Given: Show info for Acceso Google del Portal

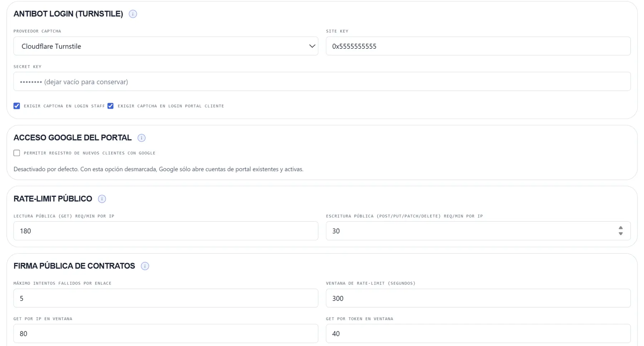Looking at the screenshot, I should pos(142,138).
